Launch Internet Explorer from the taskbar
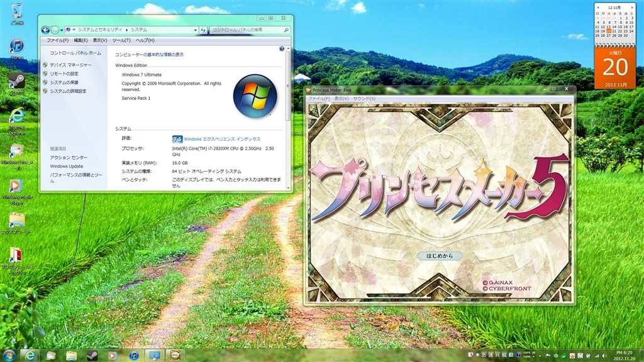 point(31,355)
